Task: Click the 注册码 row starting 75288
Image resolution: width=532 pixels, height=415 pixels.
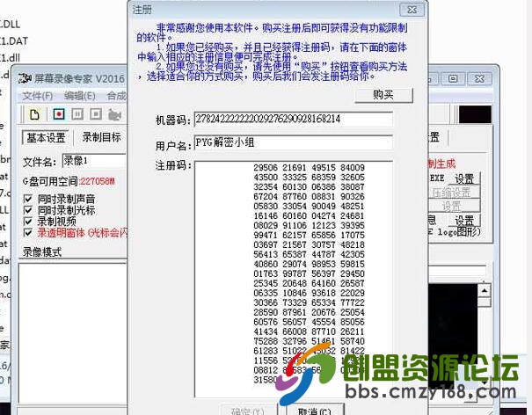Action: click(310, 341)
